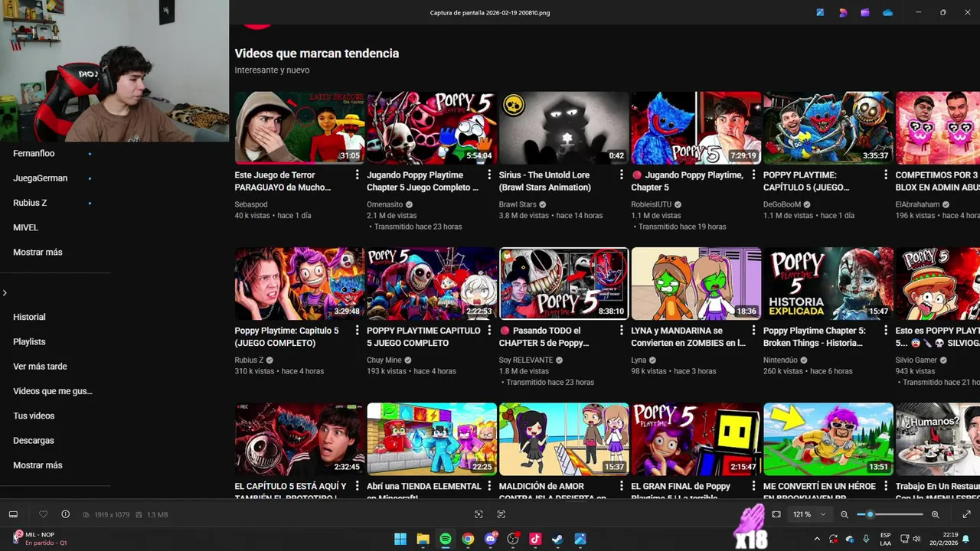Open three-dot menu for RobleisIUTU Poppy Playtime video
This screenshot has width=980, height=551.
[x=753, y=175]
